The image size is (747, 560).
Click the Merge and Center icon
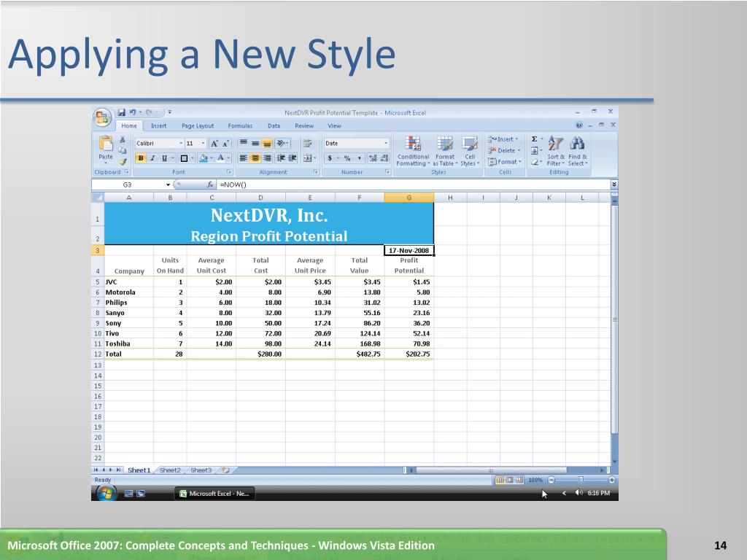pos(307,158)
